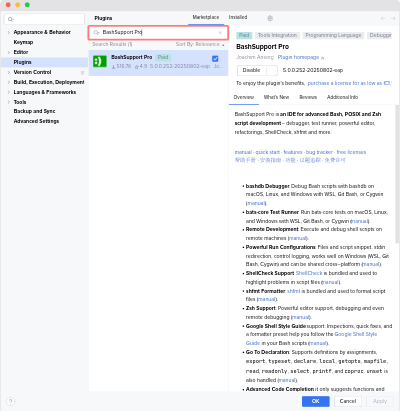Click the Apply button
Image resolution: width=400 pixels, height=411 pixels.
[380, 401]
